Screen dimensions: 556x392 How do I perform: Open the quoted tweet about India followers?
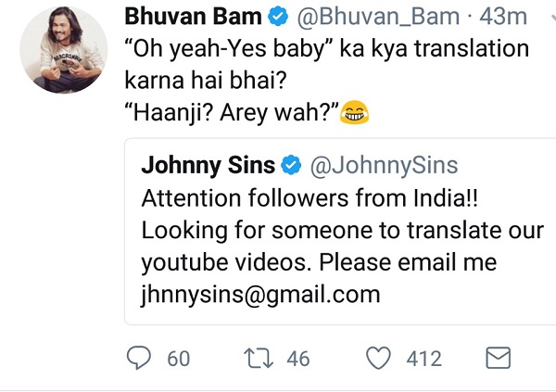click(340, 232)
